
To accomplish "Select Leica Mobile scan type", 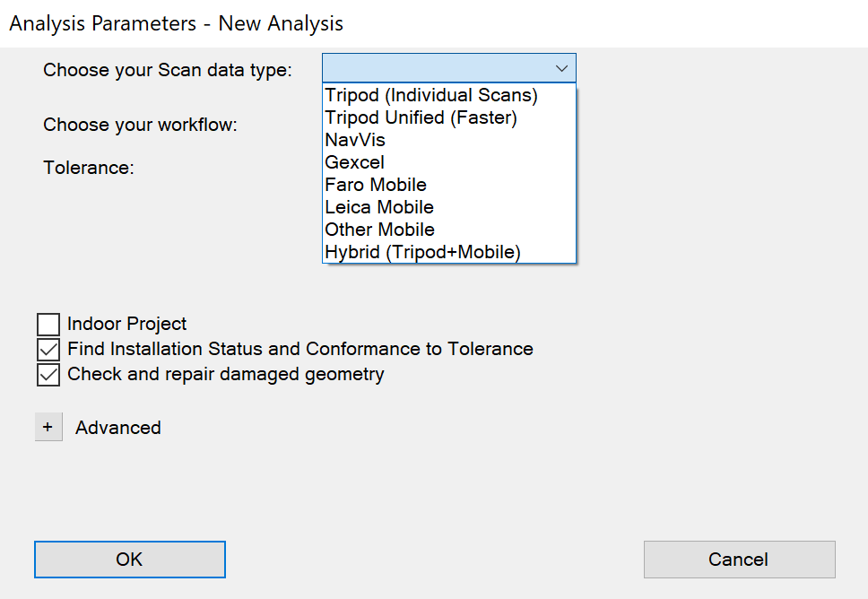I will [x=379, y=207].
